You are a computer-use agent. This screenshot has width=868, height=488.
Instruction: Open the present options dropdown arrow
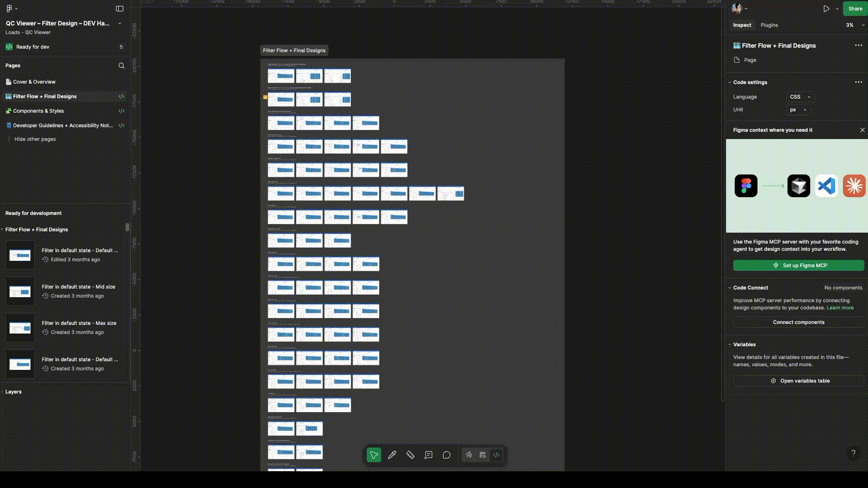pyautogui.click(x=837, y=9)
